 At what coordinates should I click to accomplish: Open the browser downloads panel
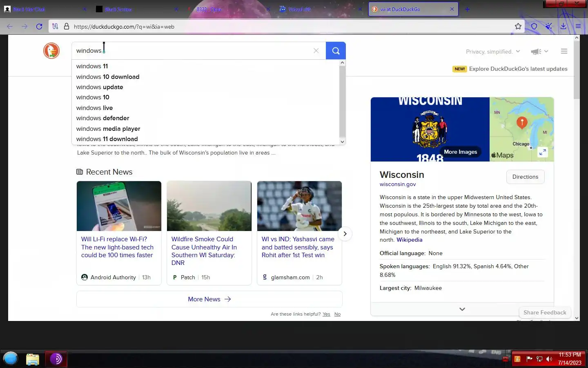click(563, 27)
